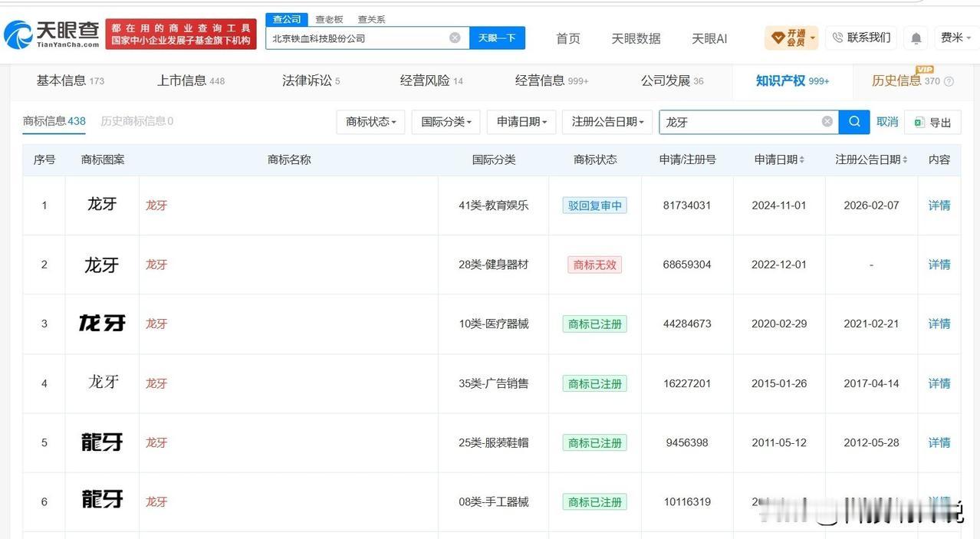Viewport: 980px width, 539px height.
Task: Open 龙牙 trademark name in 25类 row
Action: click(x=156, y=442)
